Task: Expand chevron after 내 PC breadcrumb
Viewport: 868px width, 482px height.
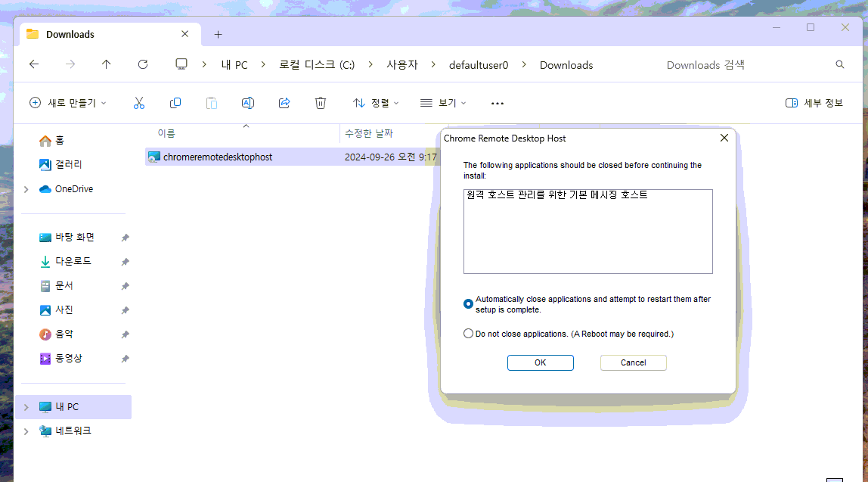Action: click(263, 65)
